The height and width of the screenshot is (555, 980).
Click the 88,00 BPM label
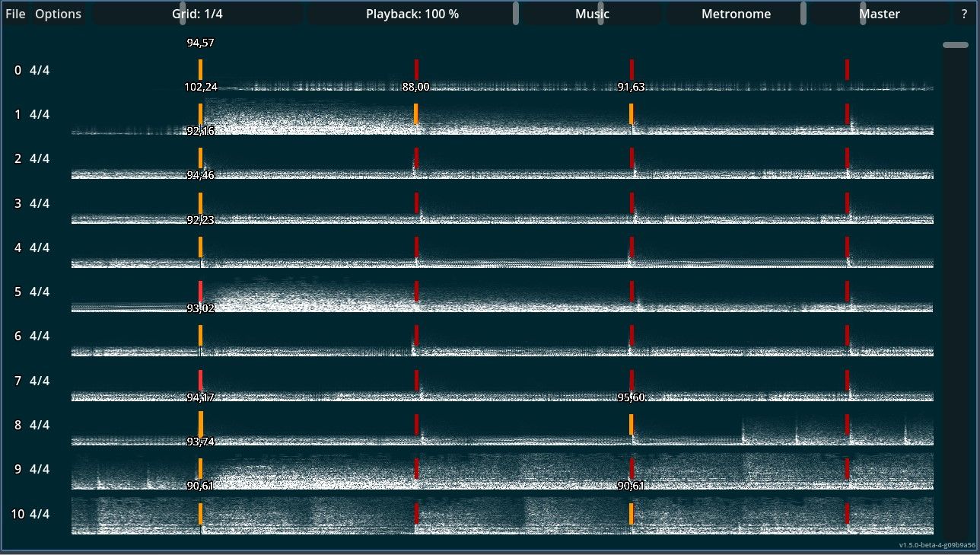(416, 87)
